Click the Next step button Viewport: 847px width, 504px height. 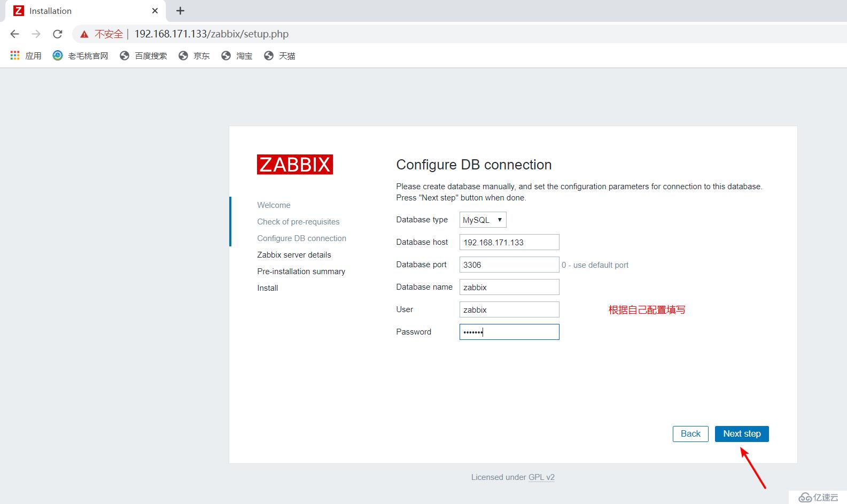pos(742,433)
